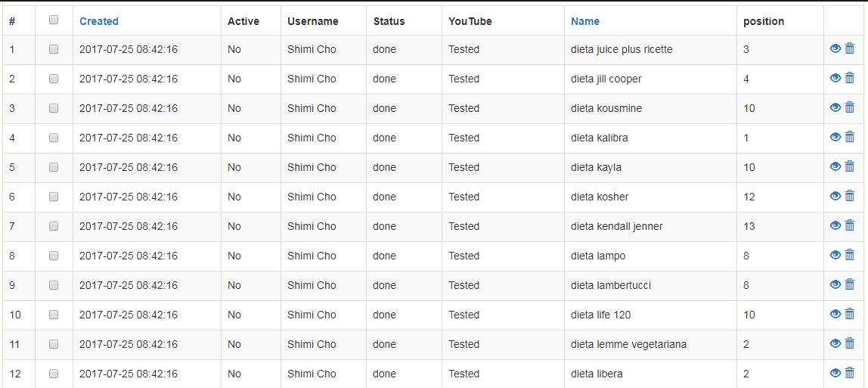Check the row 8 checkbox

(54, 255)
